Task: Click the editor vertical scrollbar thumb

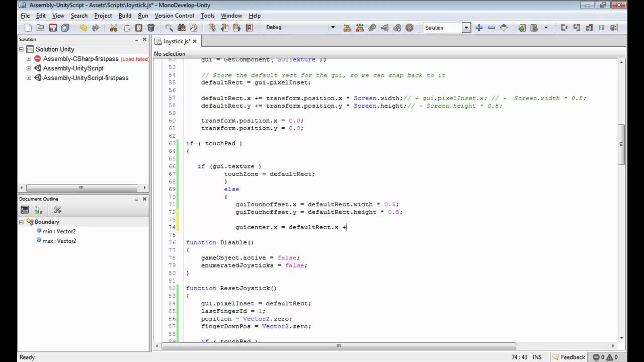Action: point(621,144)
